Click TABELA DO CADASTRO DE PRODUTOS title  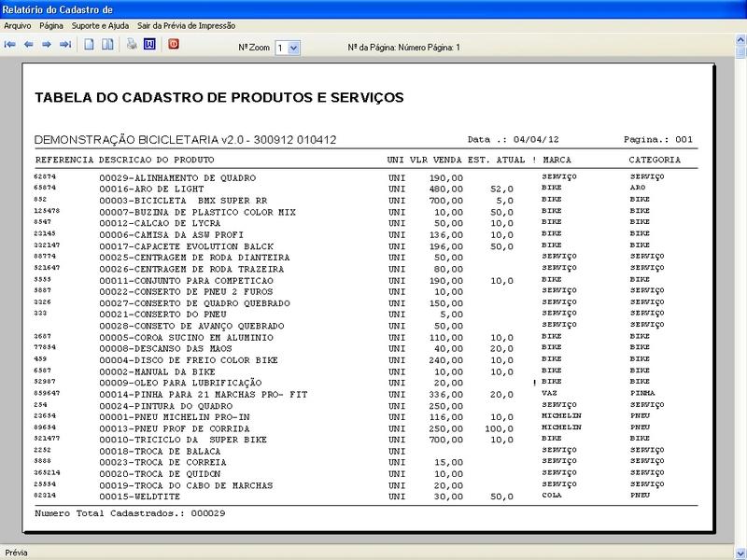click(x=219, y=97)
